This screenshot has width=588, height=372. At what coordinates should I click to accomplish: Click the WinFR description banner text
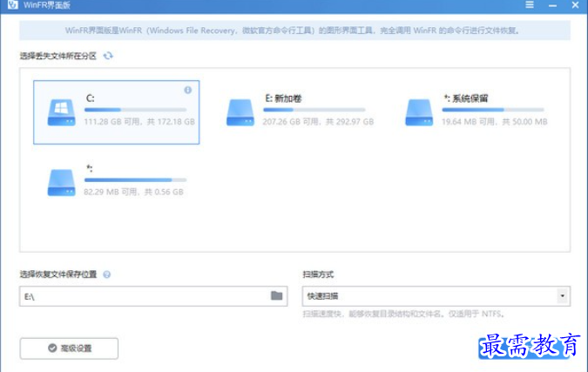click(292, 30)
